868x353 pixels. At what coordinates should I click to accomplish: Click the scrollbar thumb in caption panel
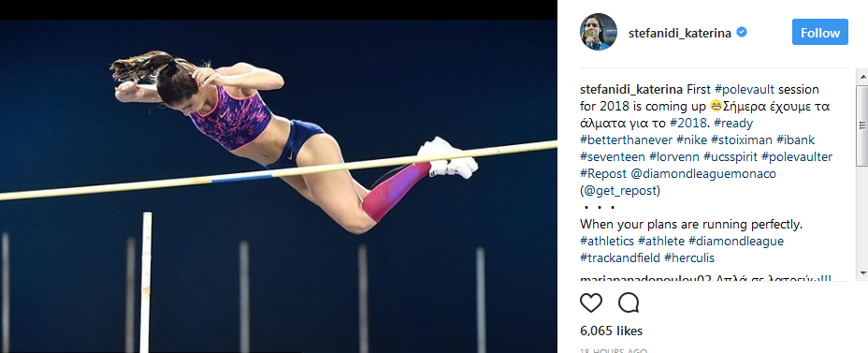click(x=862, y=125)
